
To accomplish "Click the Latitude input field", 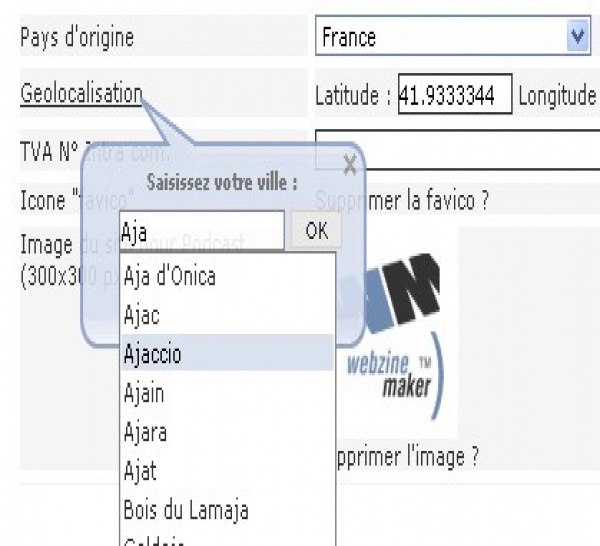I will 455,95.
